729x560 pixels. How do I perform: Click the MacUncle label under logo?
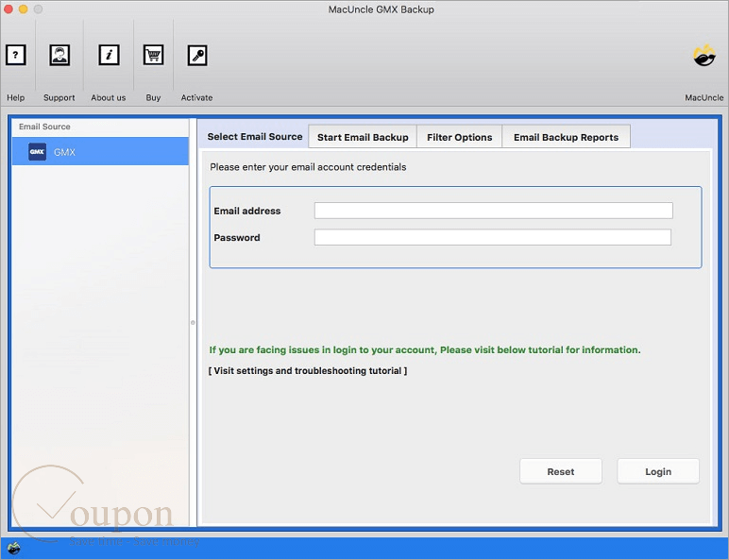coord(704,97)
